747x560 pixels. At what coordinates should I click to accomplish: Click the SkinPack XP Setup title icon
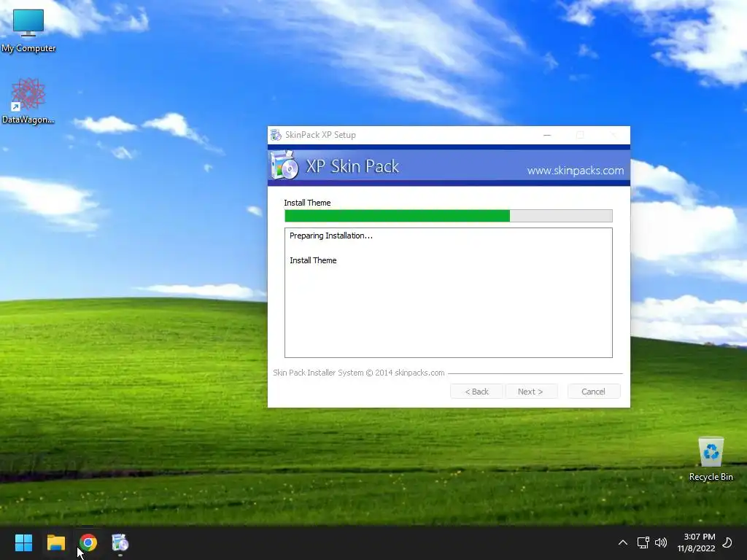[x=276, y=135]
